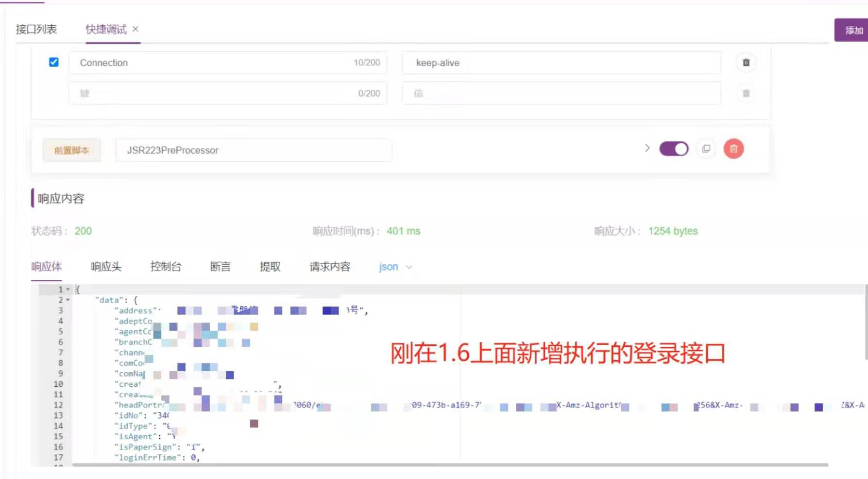
Task: Click the 添加 button
Action: (851, 30)
